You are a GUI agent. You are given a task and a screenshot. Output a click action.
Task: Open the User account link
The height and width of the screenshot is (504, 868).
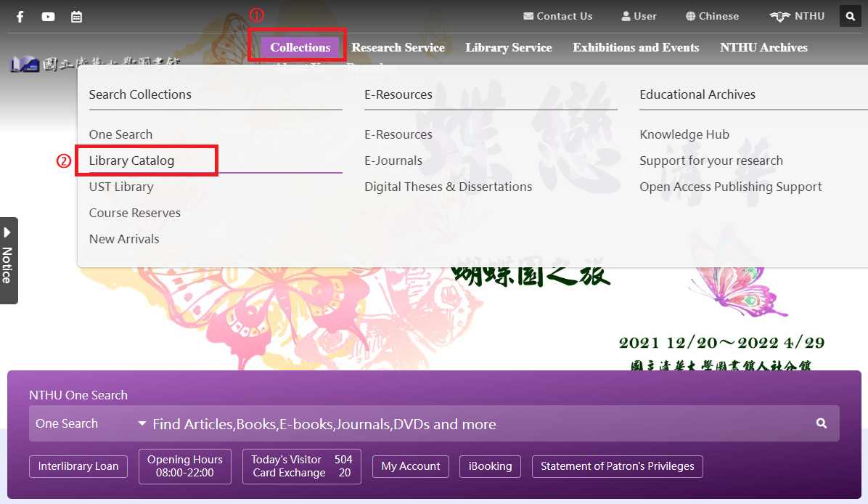(639, 16)
